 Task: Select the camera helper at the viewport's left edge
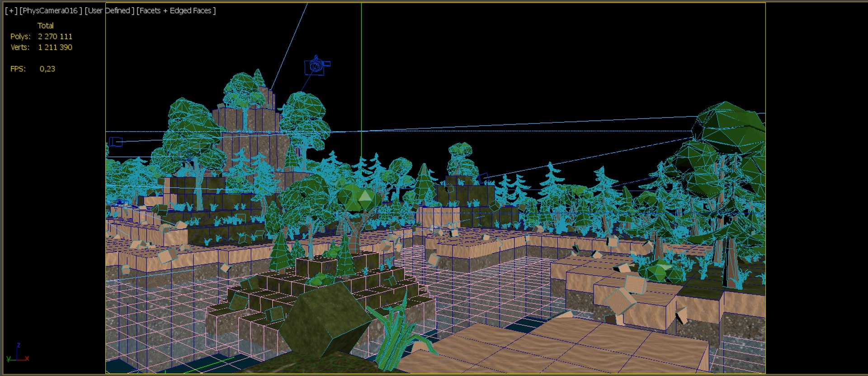115,142
